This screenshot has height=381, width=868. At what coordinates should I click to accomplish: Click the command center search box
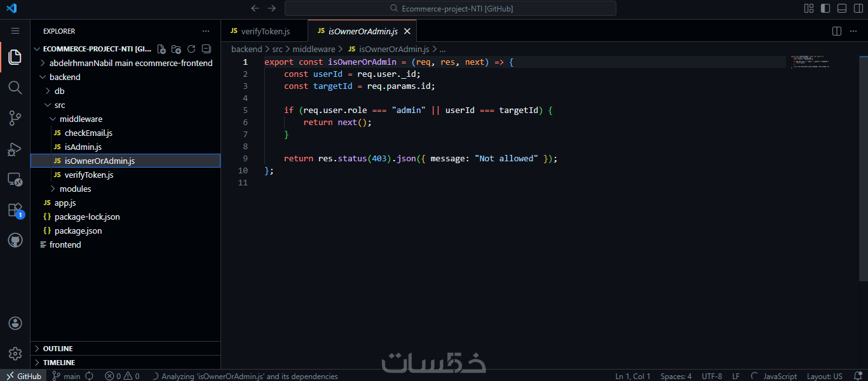coord(451,8)
